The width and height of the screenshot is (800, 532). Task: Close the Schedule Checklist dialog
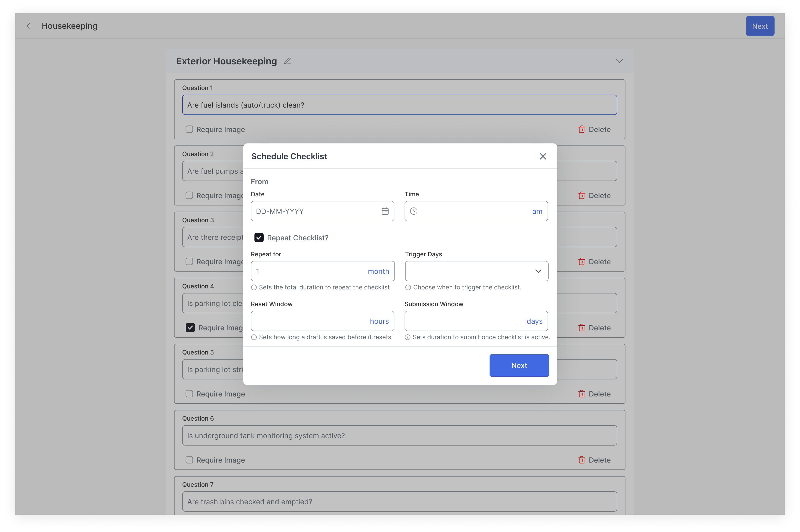(543, 156)
